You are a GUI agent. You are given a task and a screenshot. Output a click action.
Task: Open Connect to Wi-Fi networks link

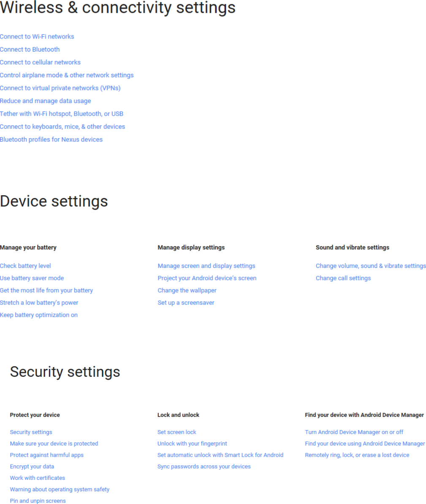tap(37, 37)
